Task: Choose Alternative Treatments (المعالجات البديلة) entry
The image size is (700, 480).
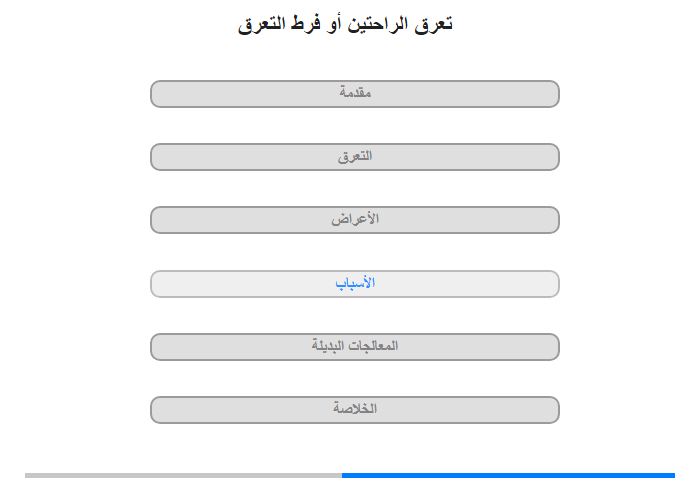Action: (355, 346)
